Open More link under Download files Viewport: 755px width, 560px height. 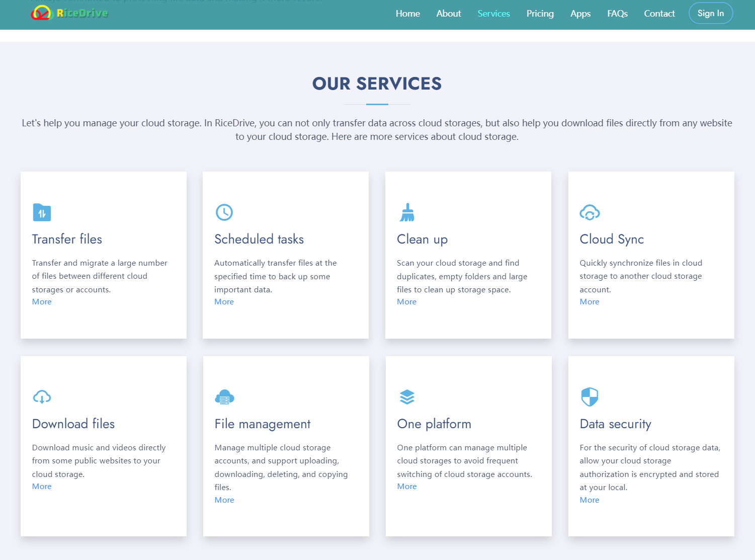click(42, 487)
